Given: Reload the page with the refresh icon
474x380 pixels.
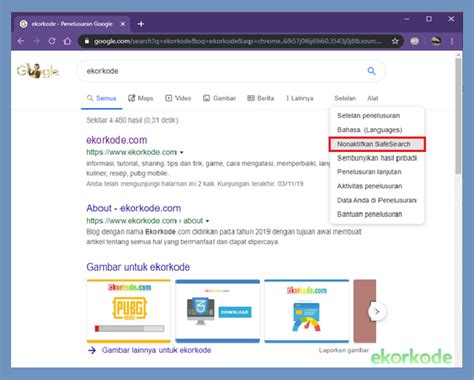Looking at the screenshot, I should pyautogui.click(x=52, y=41).
